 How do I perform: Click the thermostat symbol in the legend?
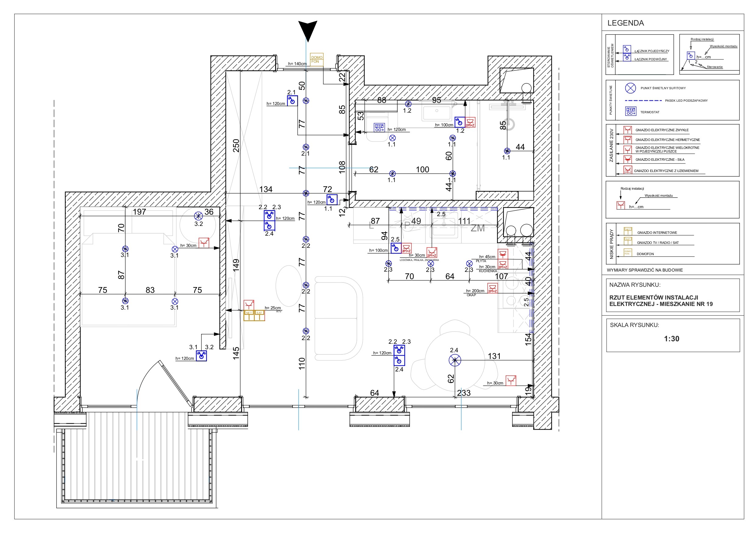tap(631, 111)
